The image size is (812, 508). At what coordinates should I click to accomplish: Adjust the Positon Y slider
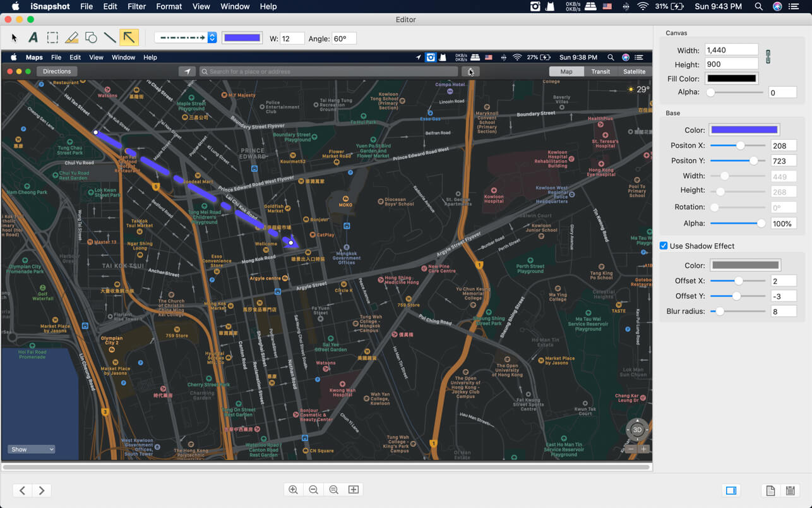pyautogui.click(x=737, y=160)
